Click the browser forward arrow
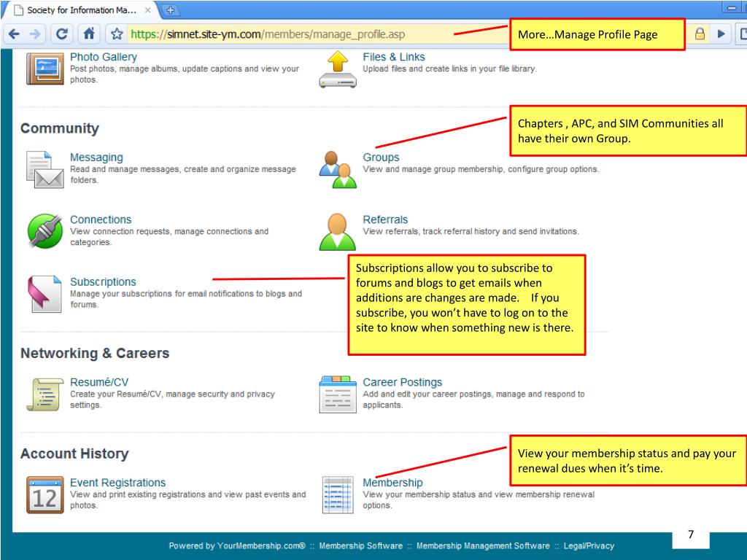This screenshot has height=560, width=747. 35,34
